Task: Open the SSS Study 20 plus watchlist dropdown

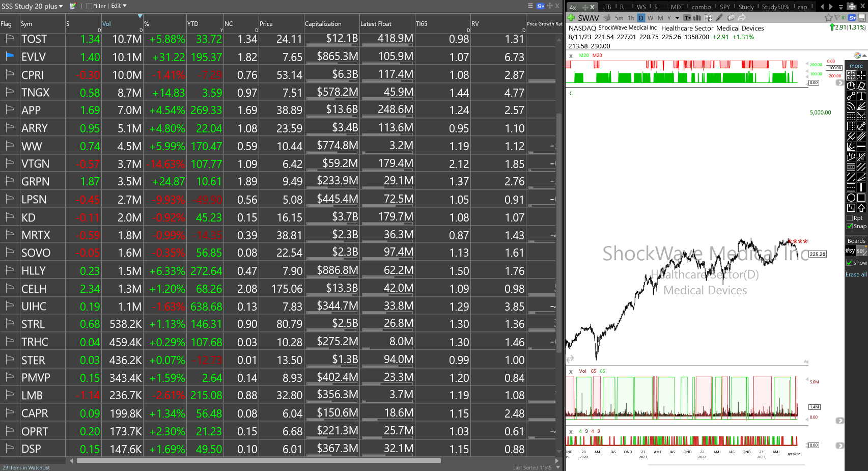Action: (32, 6)
